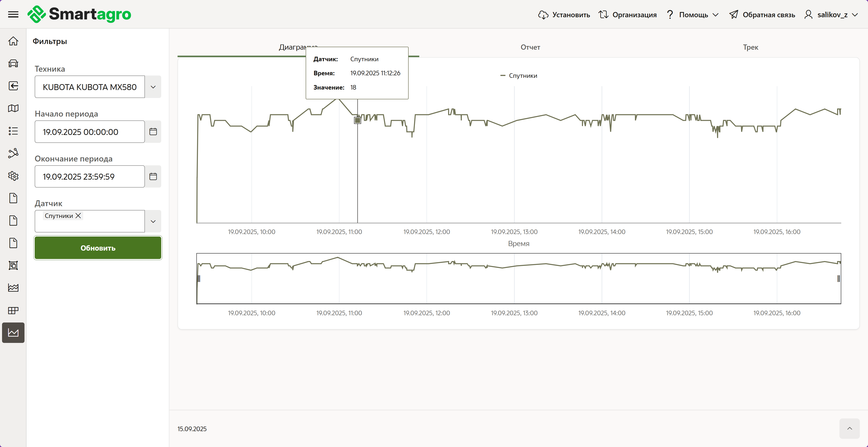Click the Начало периода date field
This screenshot has width=868, height=447.
(x=90, y=132)
